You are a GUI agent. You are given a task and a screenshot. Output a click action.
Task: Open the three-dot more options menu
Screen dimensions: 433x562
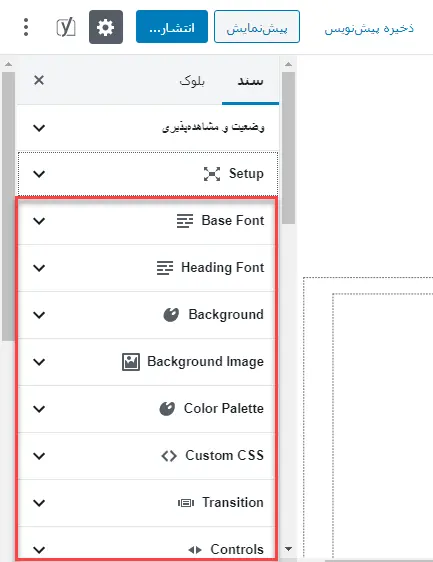[x=26, y=27]
